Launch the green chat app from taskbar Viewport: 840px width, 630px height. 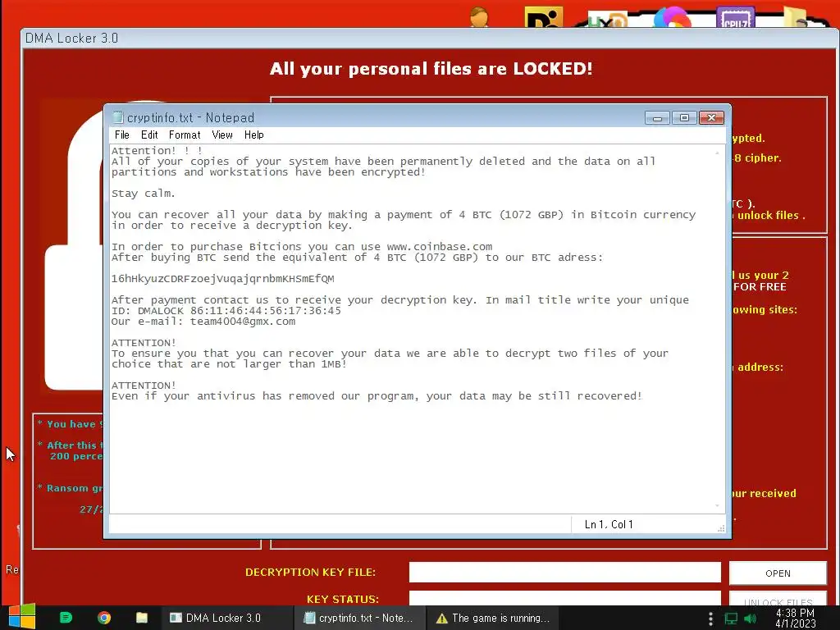[66, 618]
